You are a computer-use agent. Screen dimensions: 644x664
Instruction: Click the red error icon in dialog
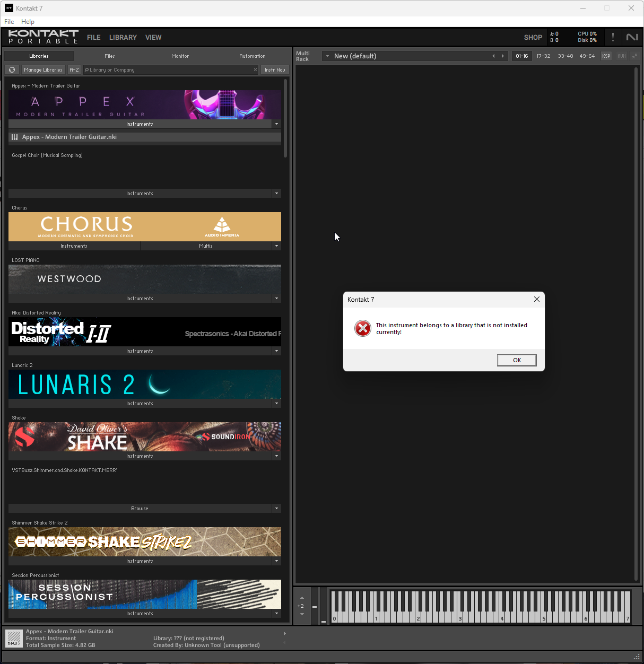coord(363,328)
